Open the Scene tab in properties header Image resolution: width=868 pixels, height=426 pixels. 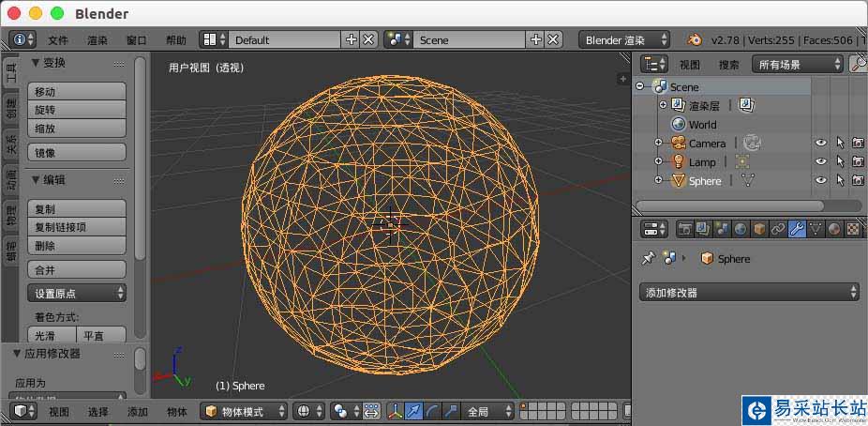722,228
